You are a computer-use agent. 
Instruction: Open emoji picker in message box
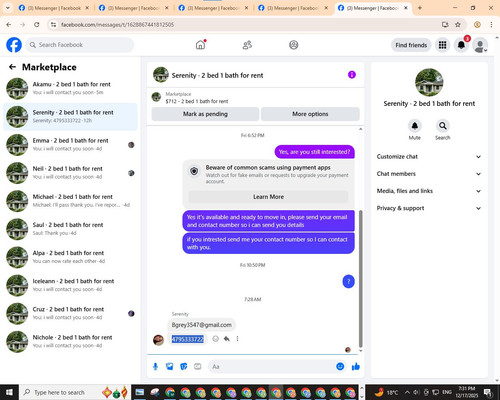click(x=340, y=367)
